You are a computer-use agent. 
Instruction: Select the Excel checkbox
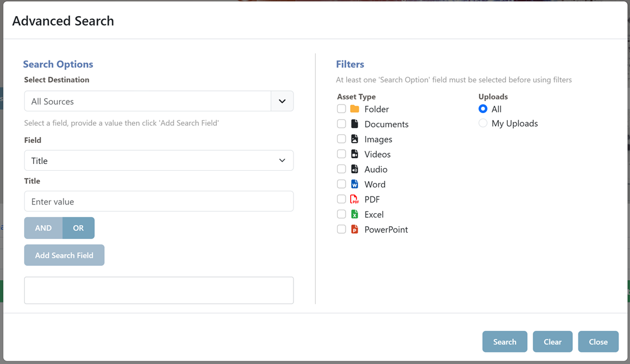tap(341, 214)
